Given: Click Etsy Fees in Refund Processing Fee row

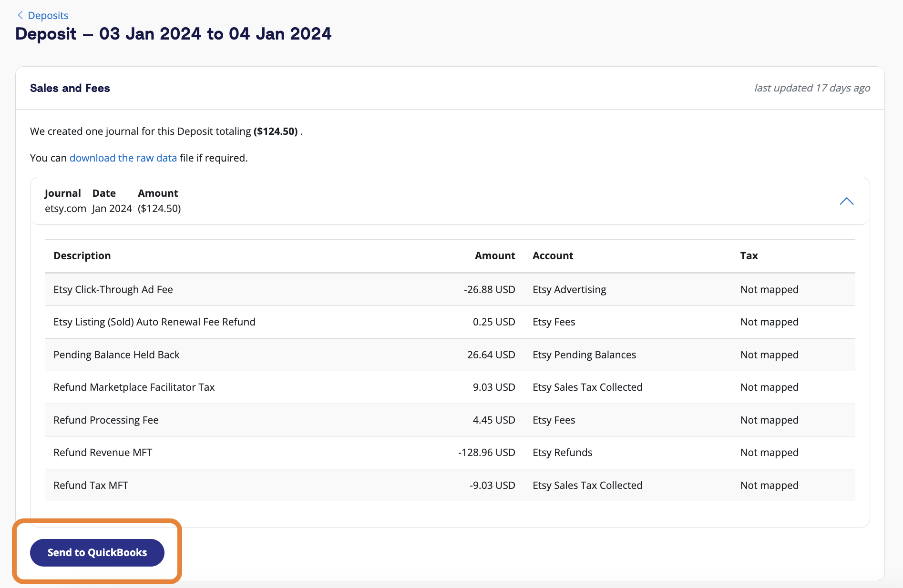Looking at the screenshot, I should click(x=554, y=420).
